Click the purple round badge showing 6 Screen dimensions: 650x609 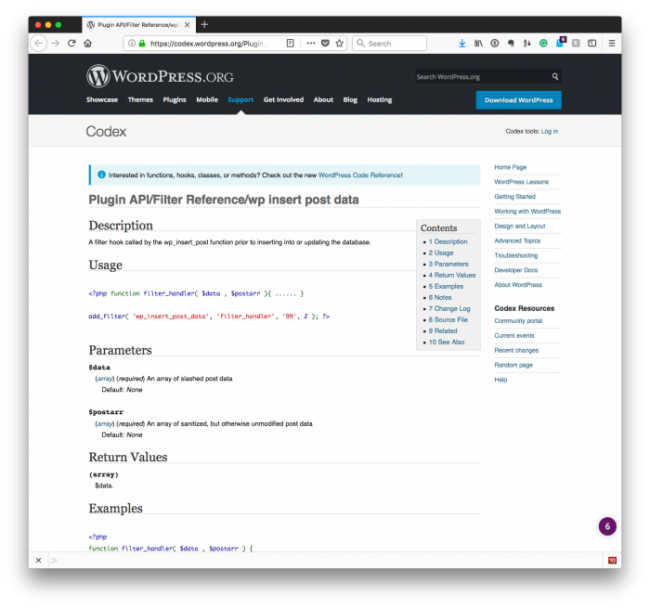(x=607, y=526)
